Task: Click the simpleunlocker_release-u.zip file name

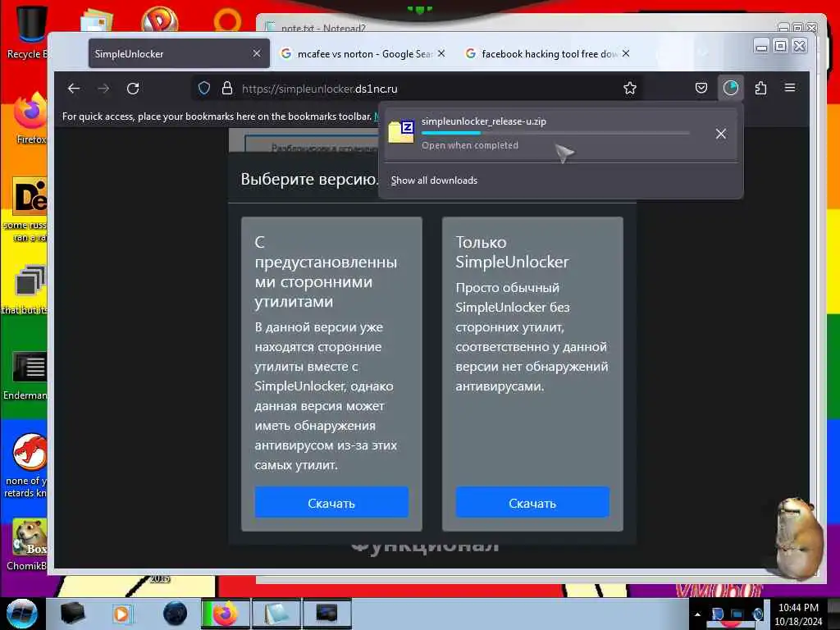Action: [x=484, y=121]
